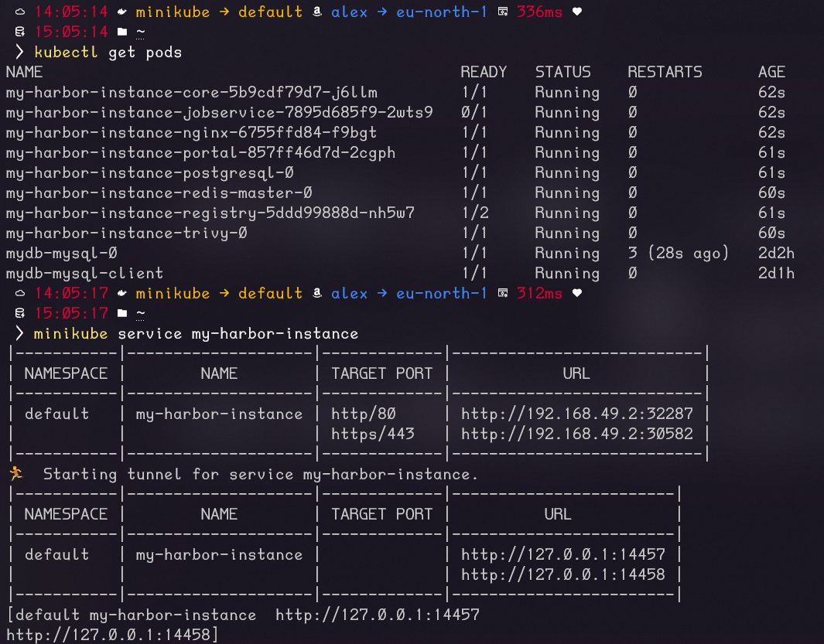Viewport: 824px width, 644px height.
Task: Select the 'kubectl' command word
Action: tap(66, 52)
